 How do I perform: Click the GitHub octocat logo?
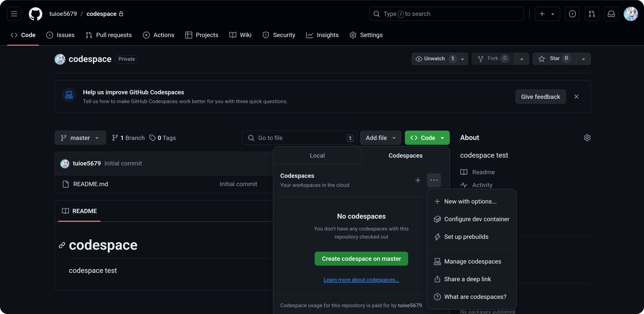pyautogui.click(x=36, y=14)
